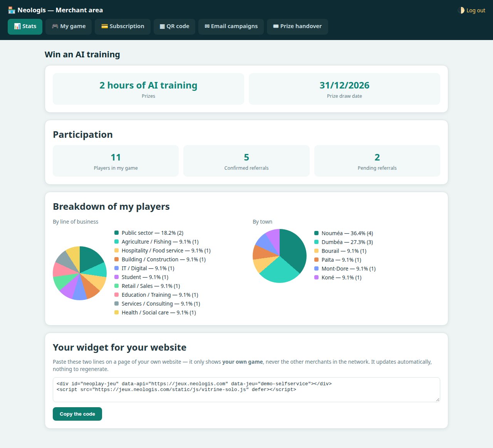Click the Bourail legend color swatch
493x448 pixels.
[x=317, y=251]
